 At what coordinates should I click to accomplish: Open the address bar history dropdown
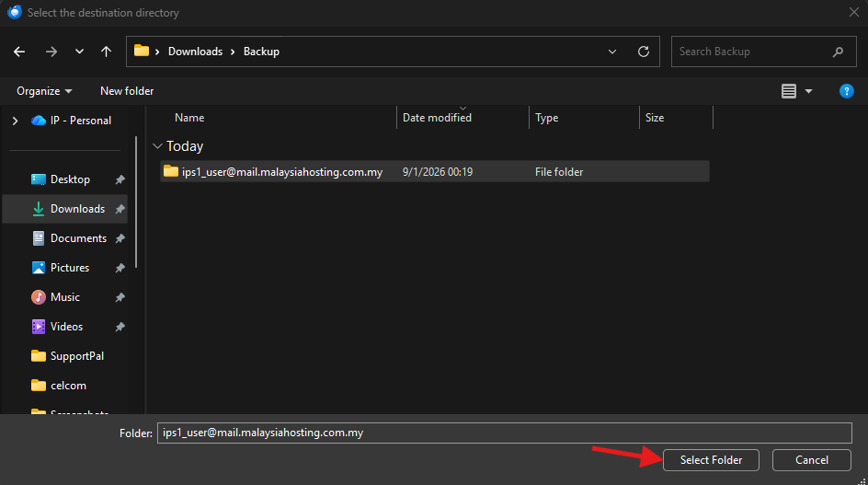tap(613, 52)
